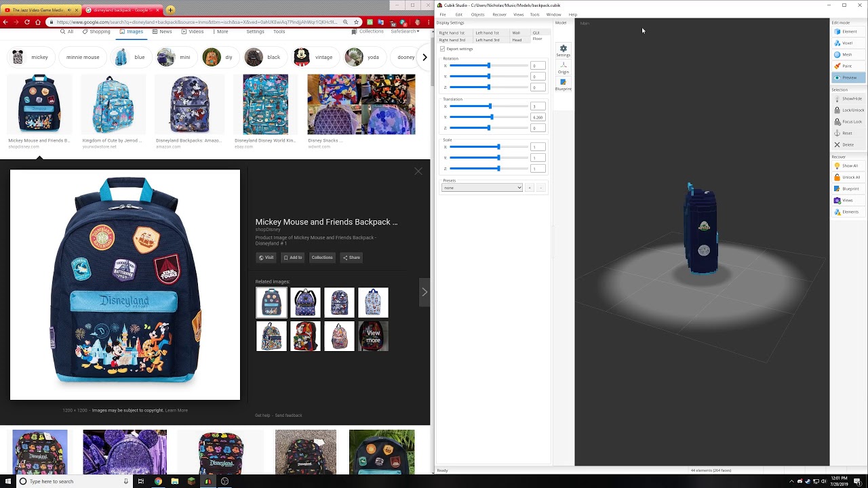
Task: Click View more related images
Action: [x=373, y=336]
